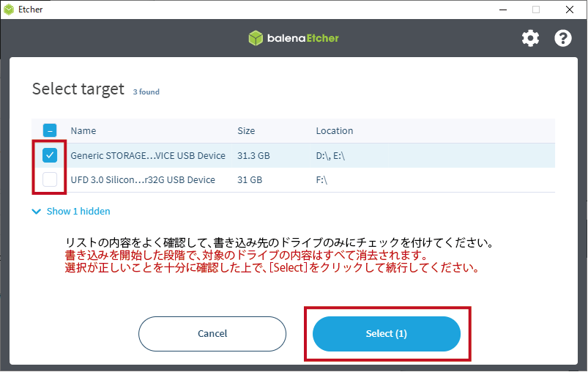
Task: Close the Etcher window
Action: click(569, 10)
